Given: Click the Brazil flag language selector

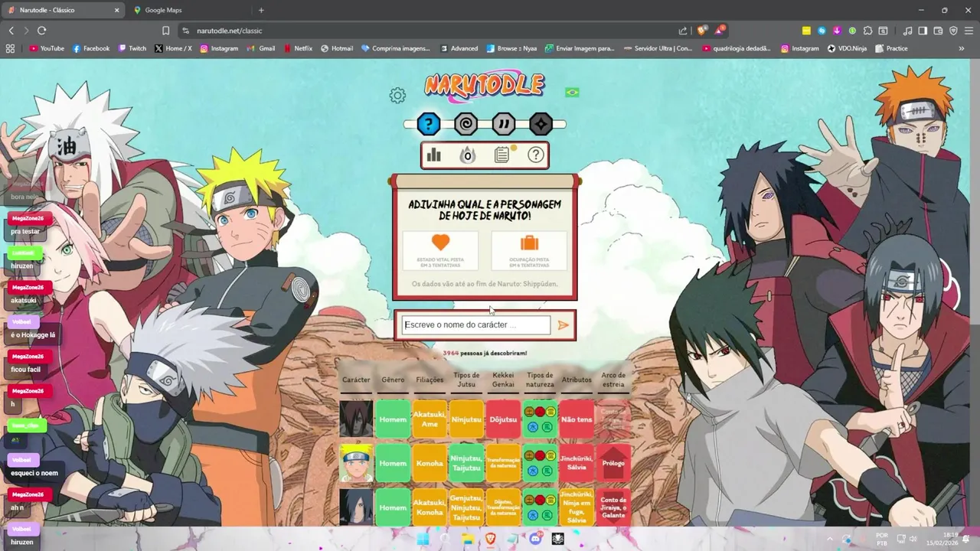Looking at the screenshot, I should pyautogui.click(x=572, y=93).
